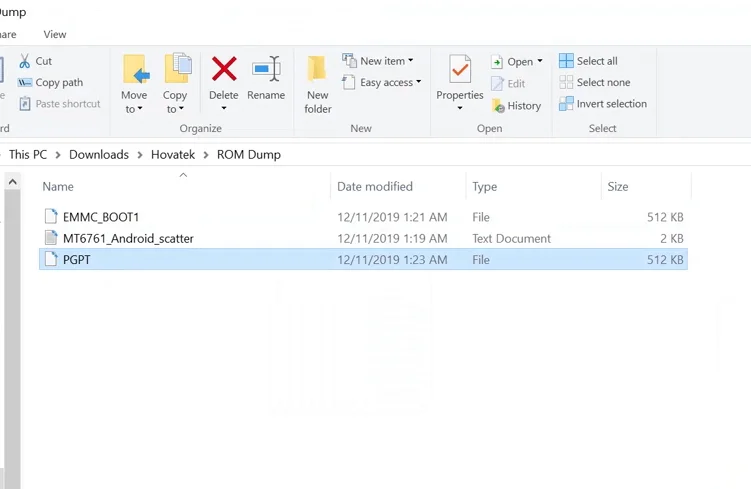The height and width of the screenshot is (489, 751).
Task: Click the Rename icon
Action: point(266,68)
